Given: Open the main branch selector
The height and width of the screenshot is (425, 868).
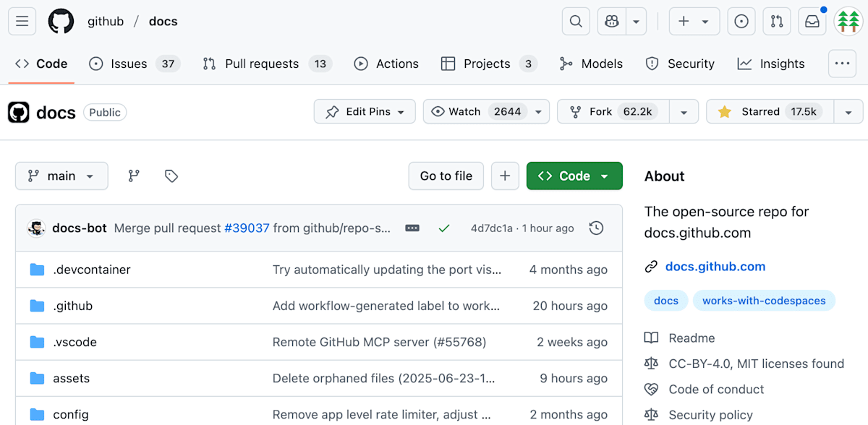Looking at the screenshot, I should point(61,176).
